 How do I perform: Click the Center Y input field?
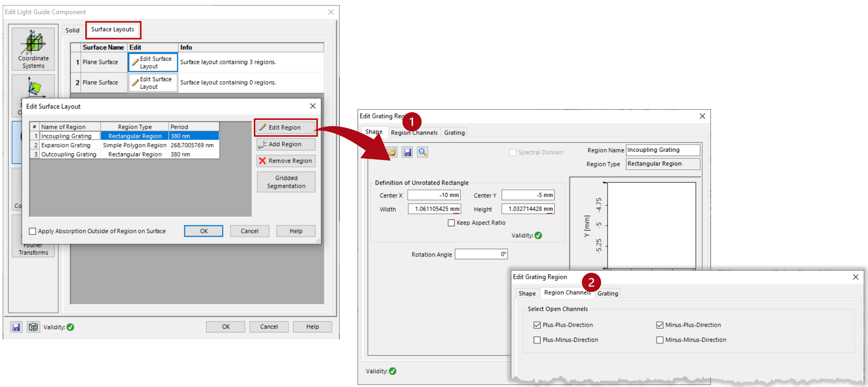528,195
